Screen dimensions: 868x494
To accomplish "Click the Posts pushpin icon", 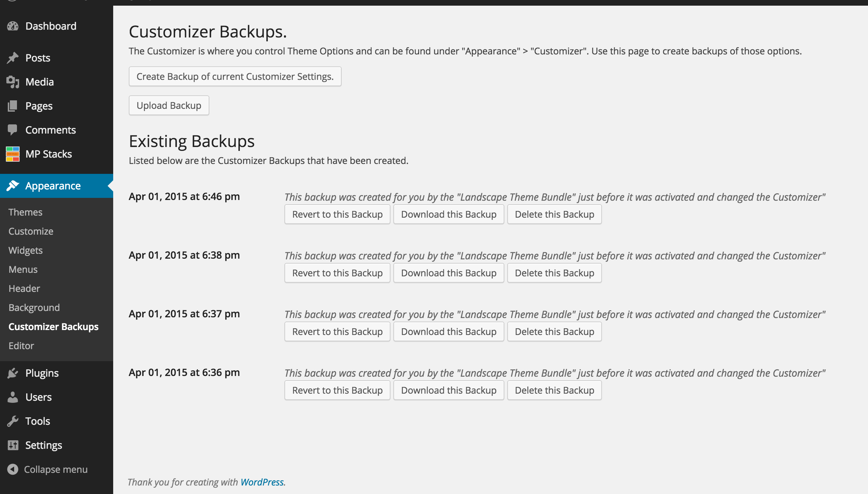I will coord(13,58).
